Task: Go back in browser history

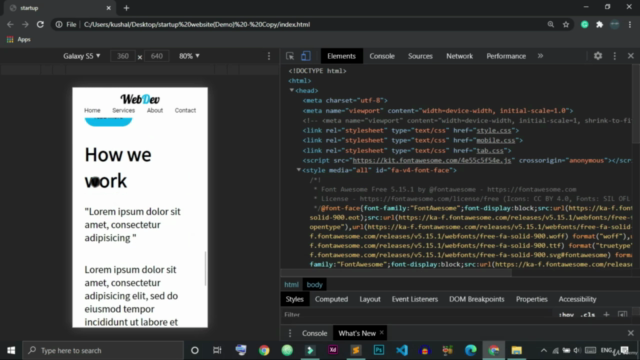Action: (x=10, y=24)
